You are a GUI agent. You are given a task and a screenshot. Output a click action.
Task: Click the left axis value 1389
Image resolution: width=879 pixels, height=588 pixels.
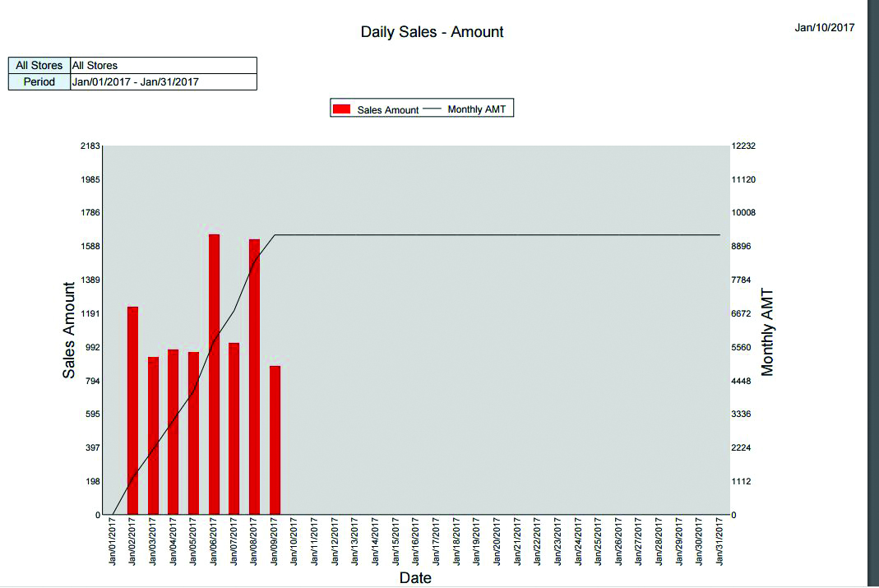pyautogui.click(x=90, y=280)
